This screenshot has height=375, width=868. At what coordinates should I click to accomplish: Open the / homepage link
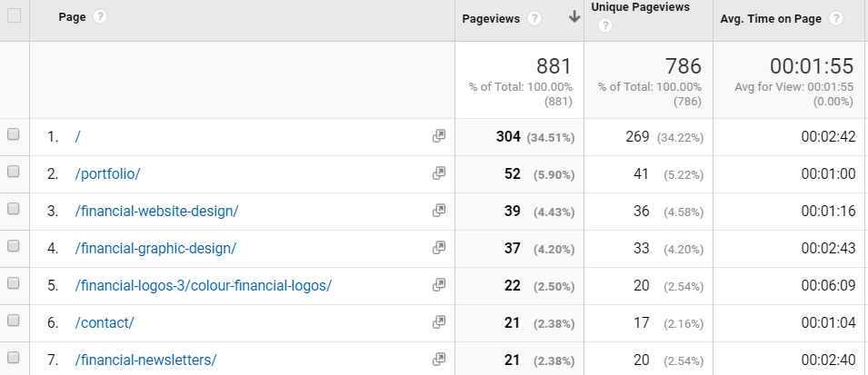point(77,136)
